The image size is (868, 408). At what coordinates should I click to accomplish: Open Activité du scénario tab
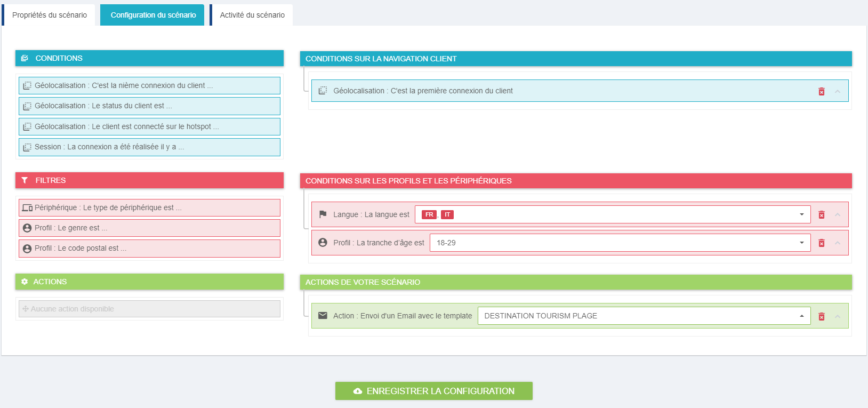pos(252,15)
